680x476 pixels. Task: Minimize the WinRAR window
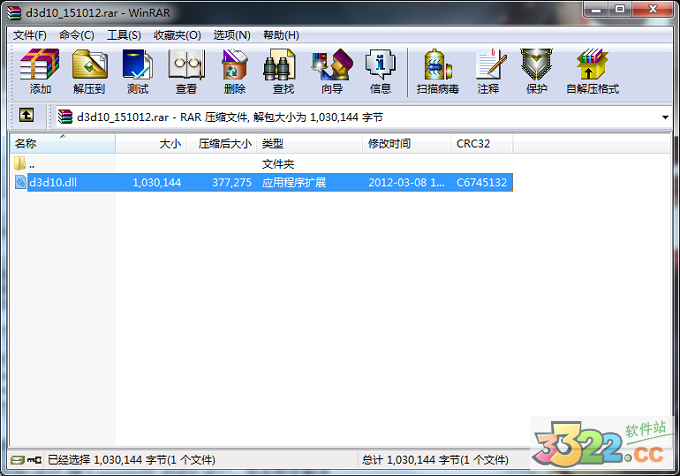[596, 10]
